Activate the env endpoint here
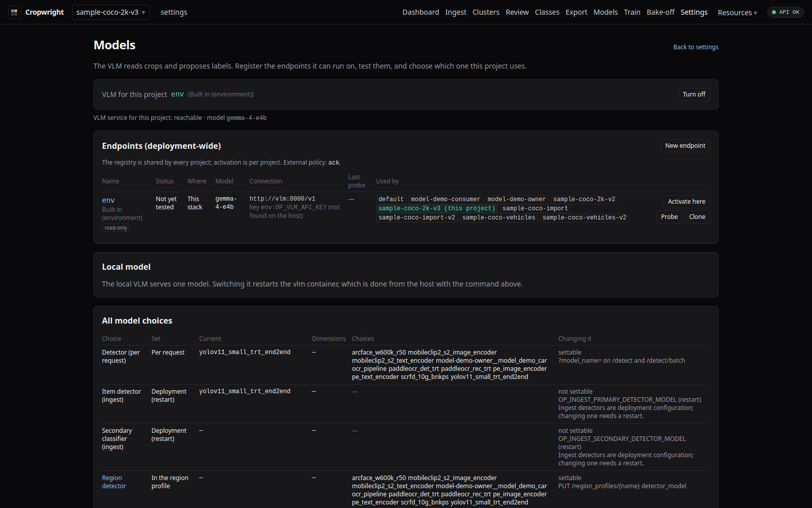812x508 pixels. [686, 202]
